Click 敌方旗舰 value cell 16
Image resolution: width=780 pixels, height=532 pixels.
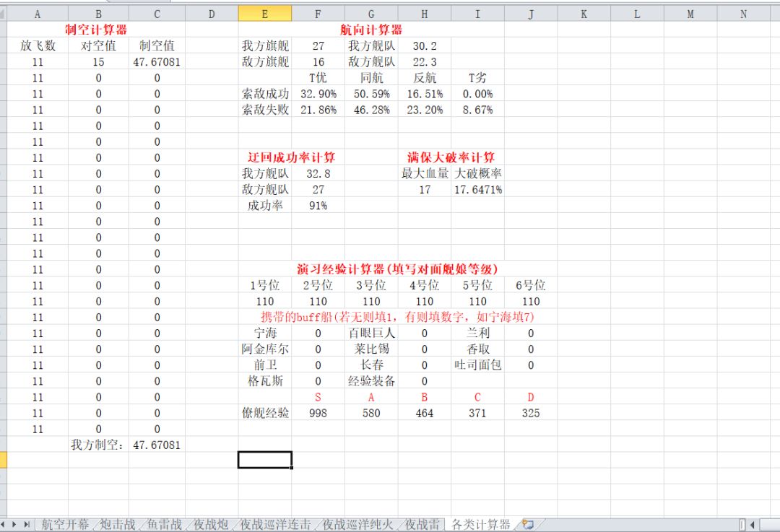point(318,61)
